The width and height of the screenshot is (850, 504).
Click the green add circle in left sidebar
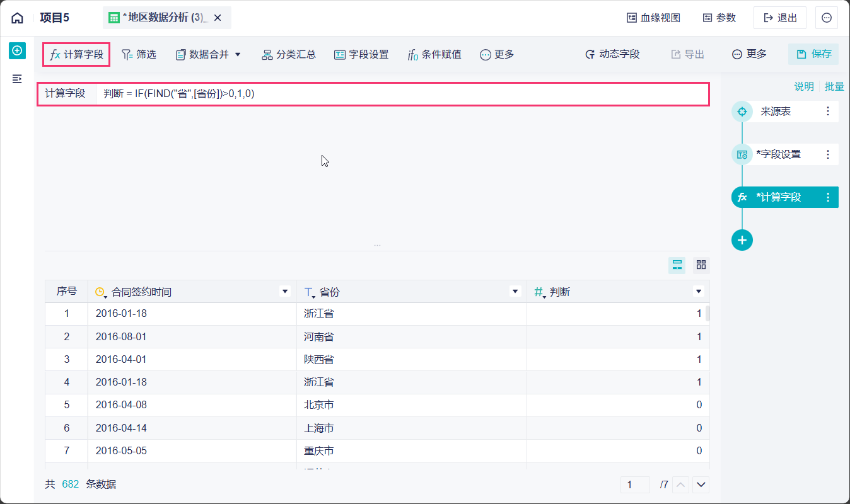point(17,51)
